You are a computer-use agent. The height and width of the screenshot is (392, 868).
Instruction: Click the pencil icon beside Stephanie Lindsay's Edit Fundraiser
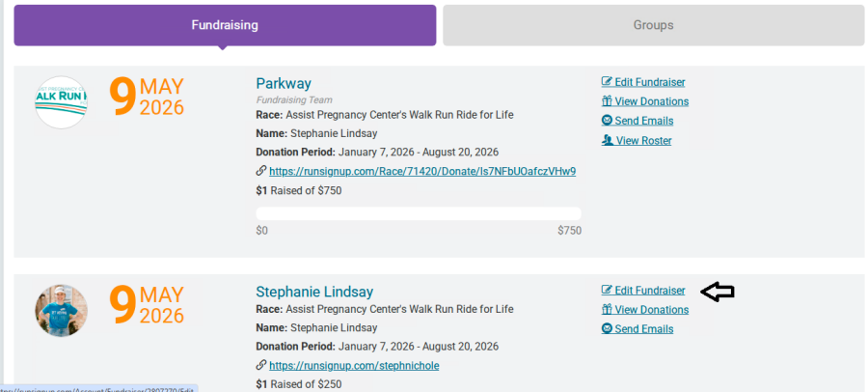tap(607, 291)
